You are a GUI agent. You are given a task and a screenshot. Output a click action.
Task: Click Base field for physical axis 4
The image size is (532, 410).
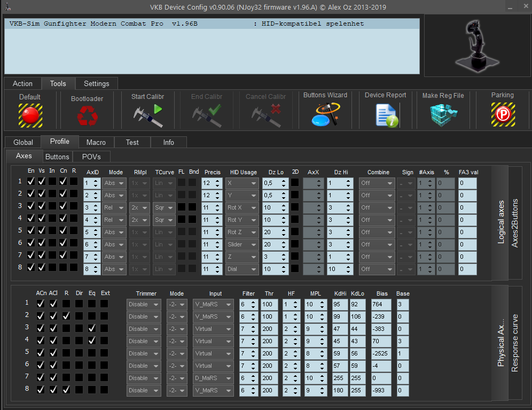tap(403, 341)
